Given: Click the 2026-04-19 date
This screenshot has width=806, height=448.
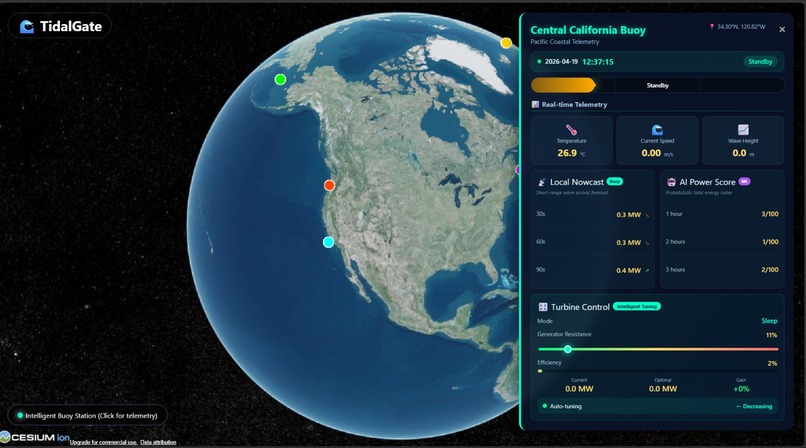Looking at the screenshot, I should (x=561, y=62).
